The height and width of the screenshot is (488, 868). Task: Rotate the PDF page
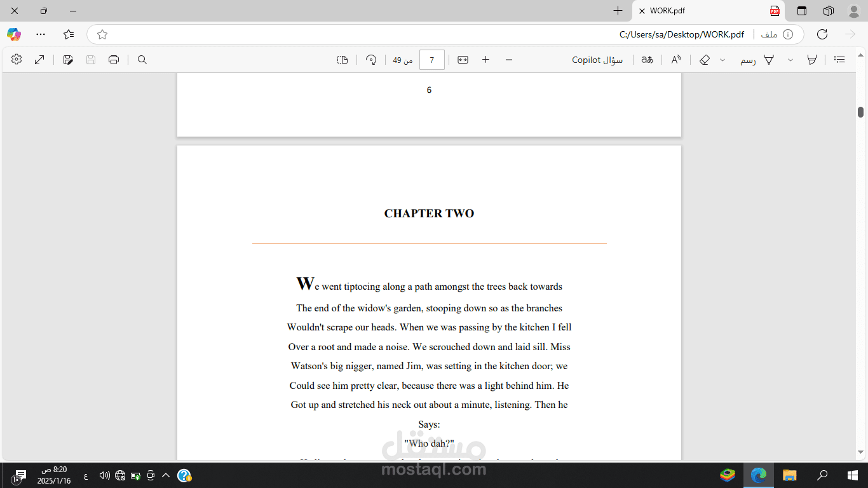371,60
